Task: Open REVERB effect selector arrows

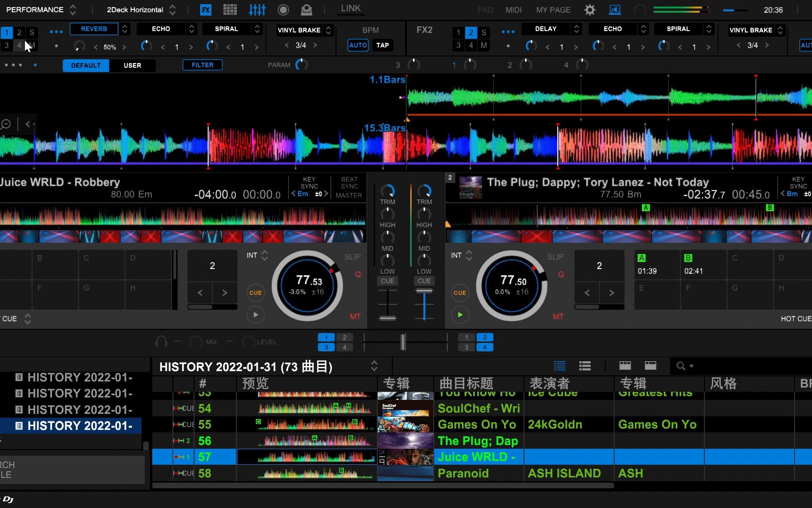Action: pyautogui.click(x=125, y=29)
